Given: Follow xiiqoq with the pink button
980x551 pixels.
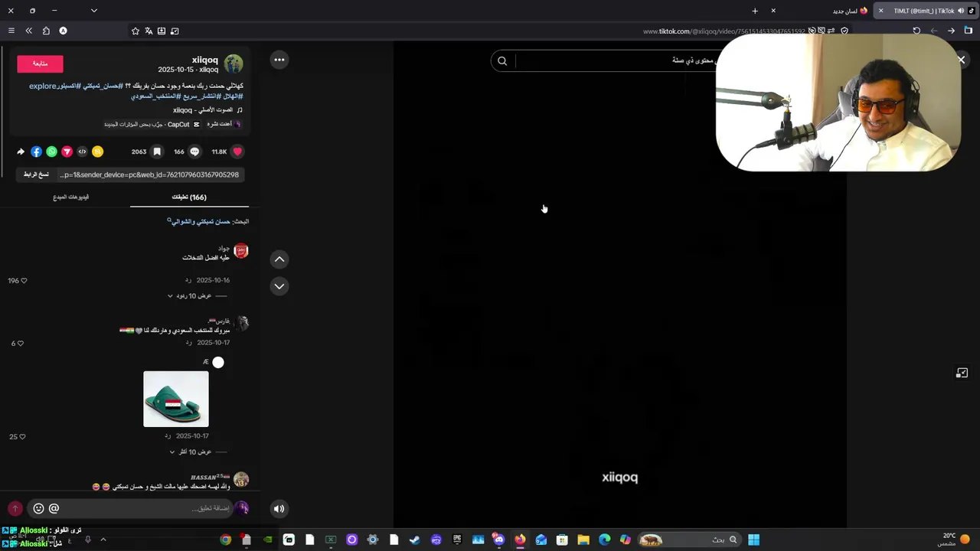Looking at the screenshot, I should pyautogui.click(x=40, y=64).
